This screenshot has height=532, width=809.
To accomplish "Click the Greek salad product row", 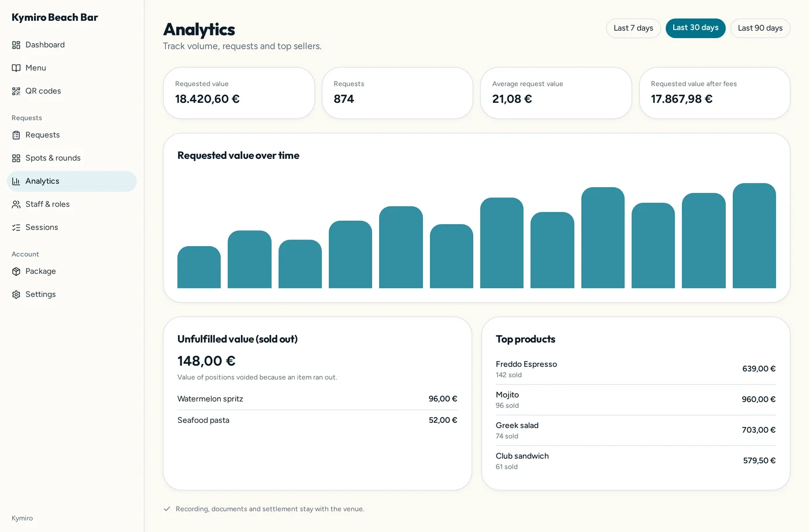I will 636,430.
